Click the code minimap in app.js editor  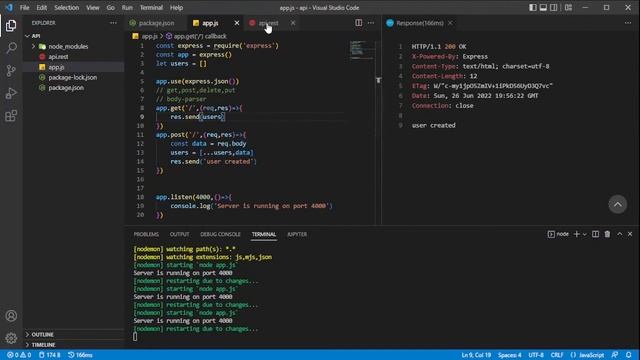pos(361,50)
